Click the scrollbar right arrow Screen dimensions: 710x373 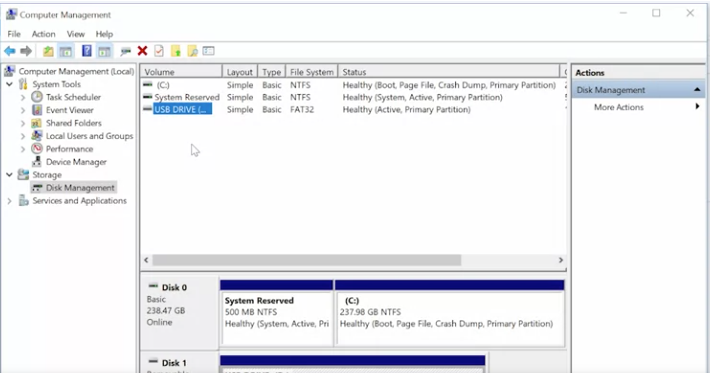coord(561,260)
